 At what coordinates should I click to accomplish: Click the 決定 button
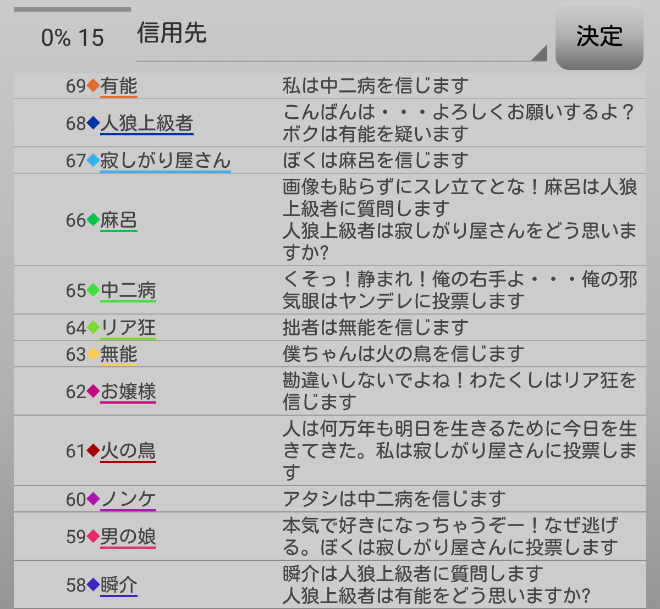pyautogui.click(x=599, y=37)
